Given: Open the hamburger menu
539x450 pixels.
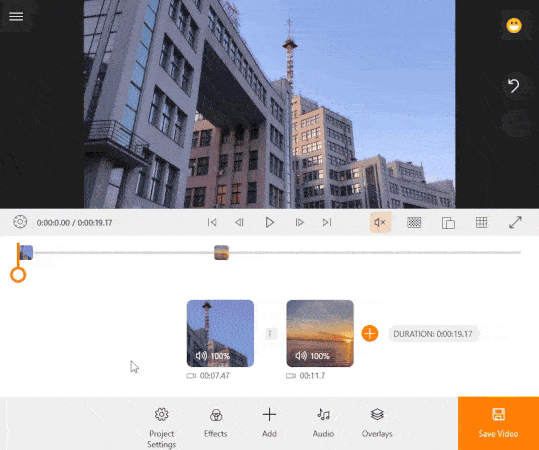Looking at the screenshot, I should [16, 16].
